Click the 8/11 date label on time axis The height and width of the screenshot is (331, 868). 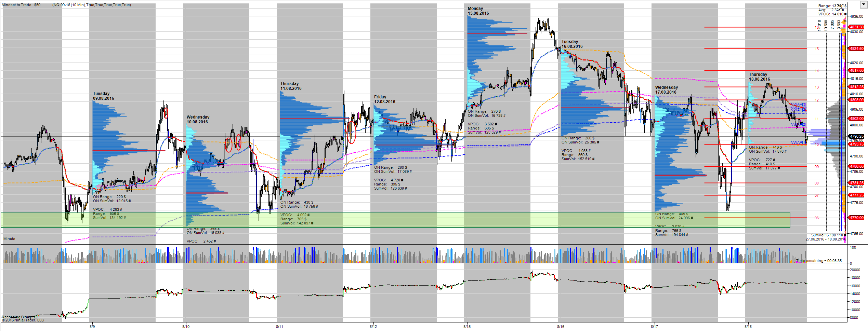[280, 327]
